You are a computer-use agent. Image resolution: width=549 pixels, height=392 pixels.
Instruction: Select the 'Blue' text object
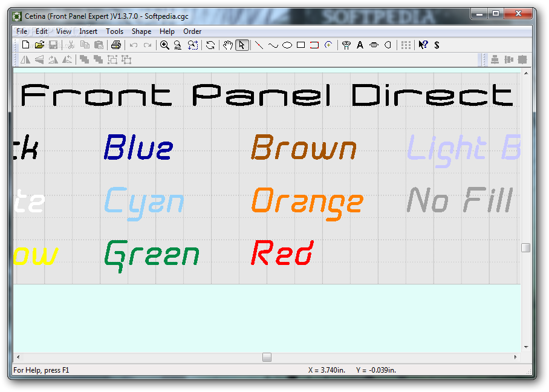coord(138,148)
